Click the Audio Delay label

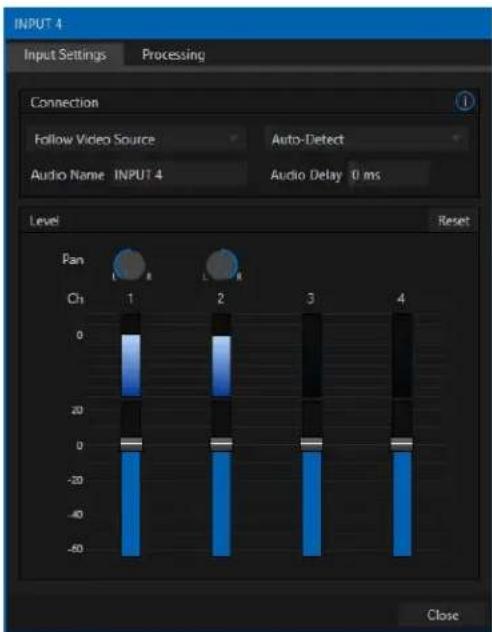coord(306,175)
